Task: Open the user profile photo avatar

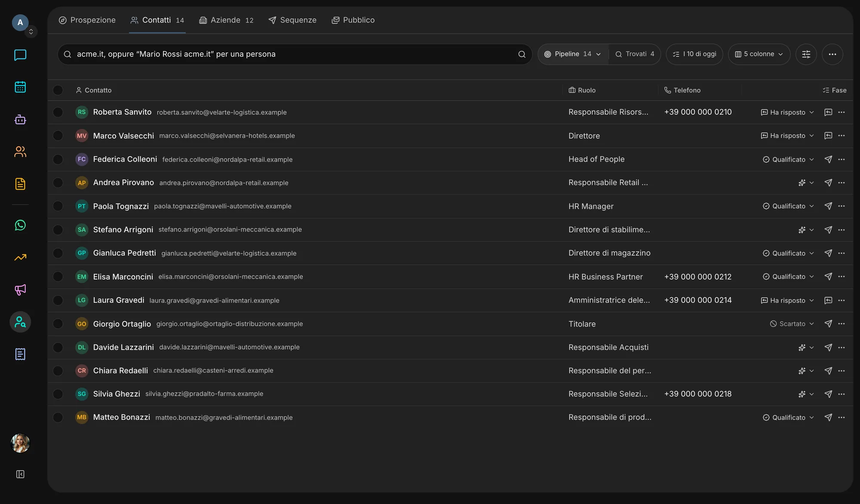Action: [x=20, y=443]
